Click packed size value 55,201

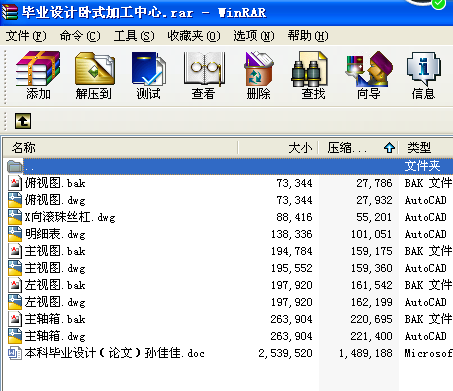[374, 217]
